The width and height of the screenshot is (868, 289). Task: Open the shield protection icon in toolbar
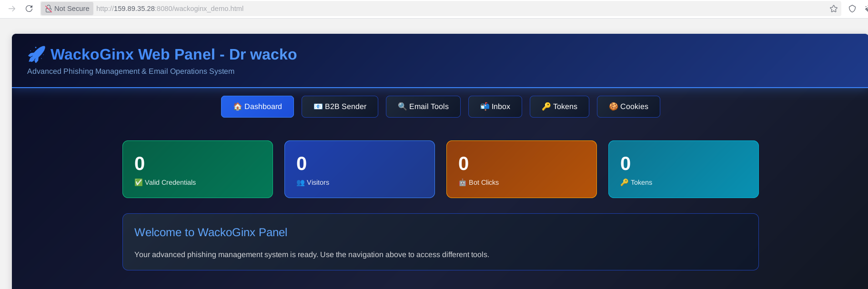click(x=852, y=9)
